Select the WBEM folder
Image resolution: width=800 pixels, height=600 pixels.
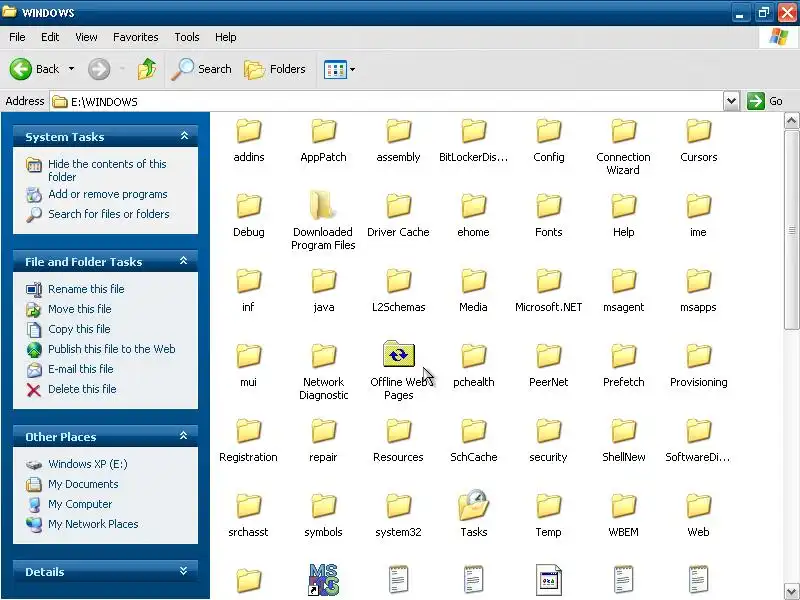623,514
